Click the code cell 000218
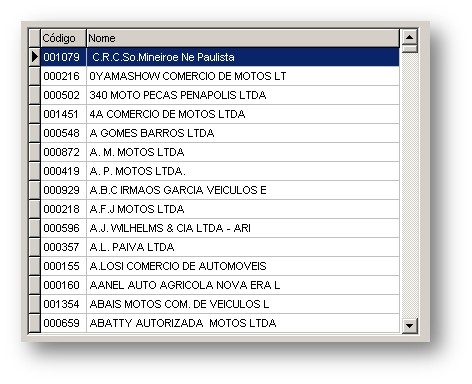This screenshot has width=472, height=384. [x=63, y=209]
